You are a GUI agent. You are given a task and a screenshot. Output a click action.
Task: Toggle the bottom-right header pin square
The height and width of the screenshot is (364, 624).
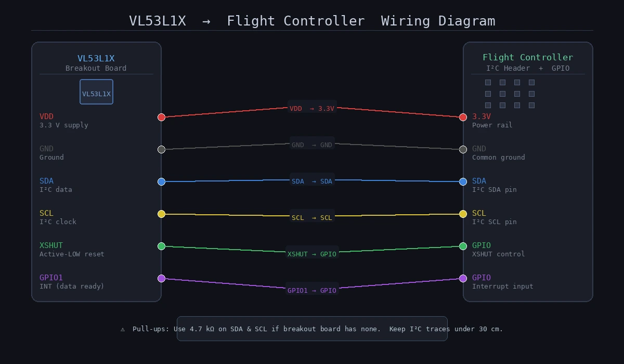531,105
